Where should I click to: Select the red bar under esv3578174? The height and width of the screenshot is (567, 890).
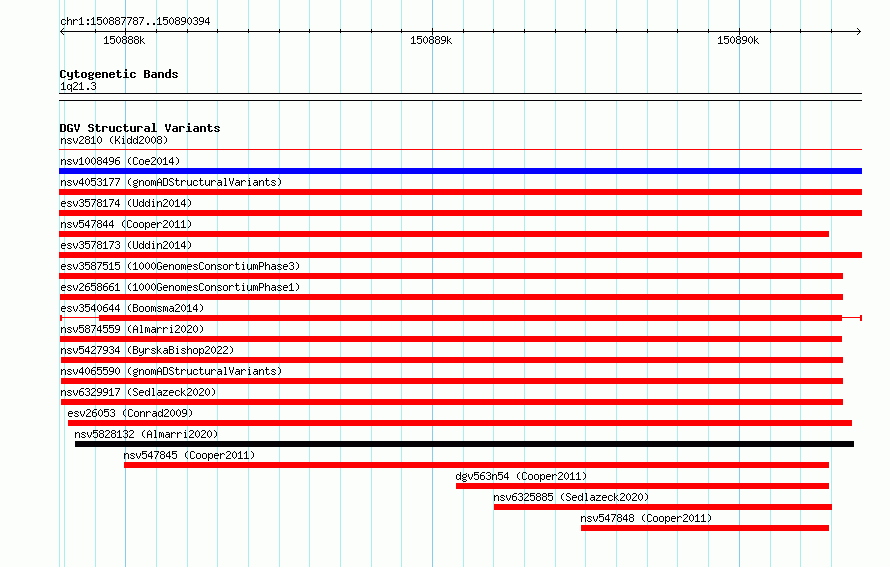460,213
